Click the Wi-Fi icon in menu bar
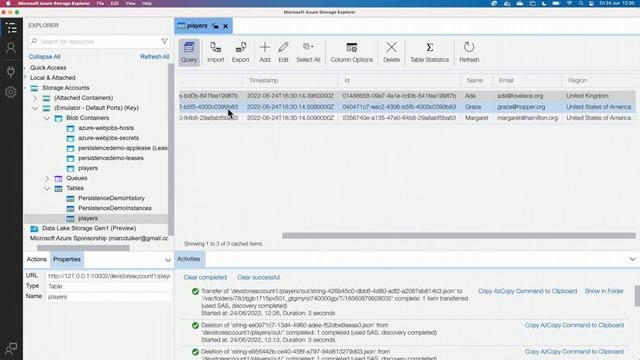The width and height of the screenshot is (640, 360). tap(569, 3)
